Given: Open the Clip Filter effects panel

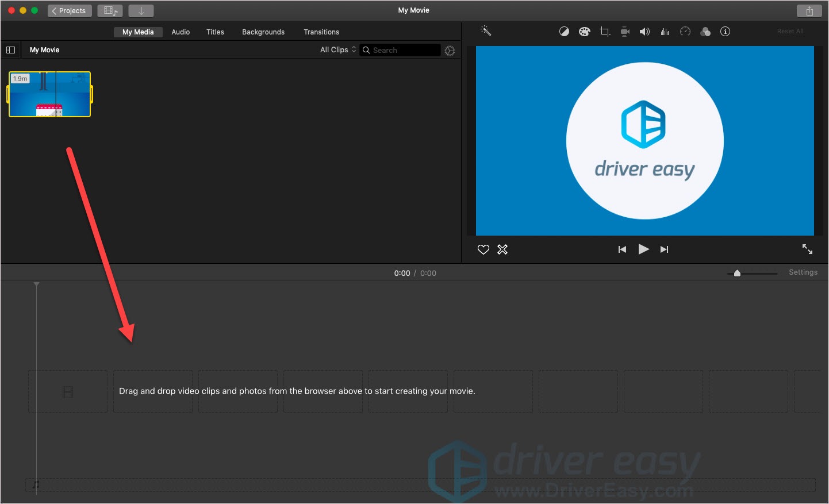Looking at the screenshot, I should [x=705, y=32].
